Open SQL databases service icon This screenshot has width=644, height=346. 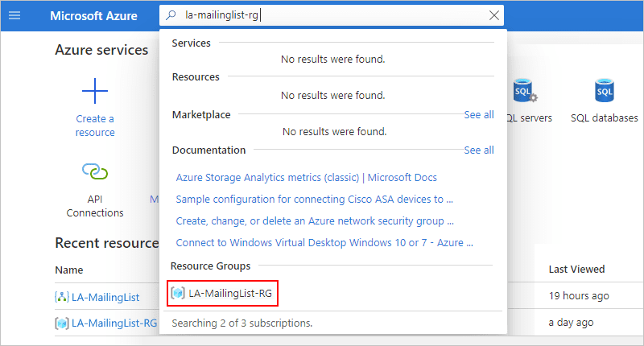[x=605, y=90]
